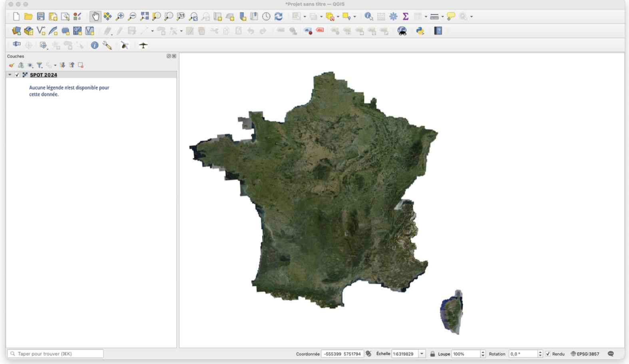Screen dimensions: 629x364
Task: Close the Couches panel
Action: 174,56
